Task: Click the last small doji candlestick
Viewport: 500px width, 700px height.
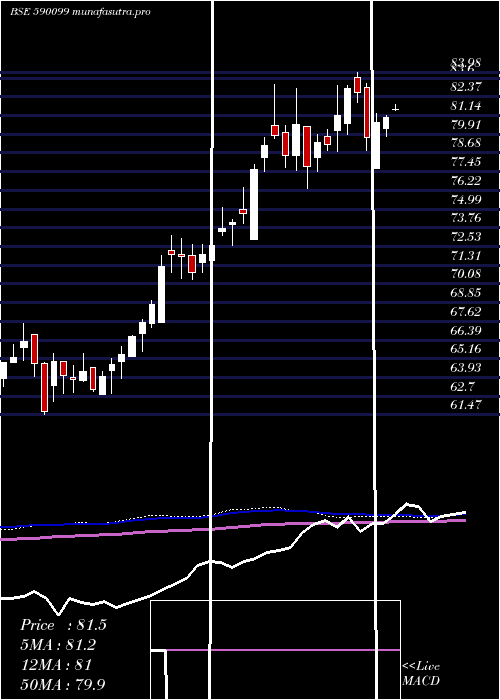Action: pos(395,108)
